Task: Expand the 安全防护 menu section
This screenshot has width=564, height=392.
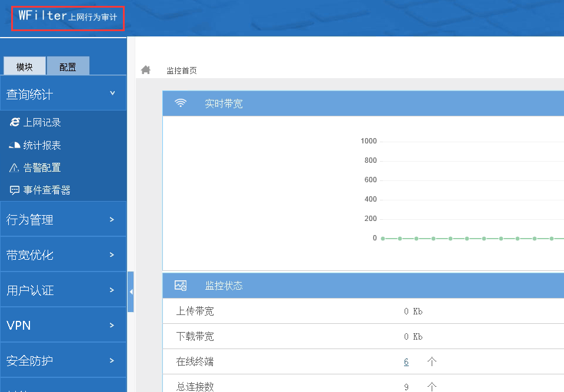Action: [63, 360]
